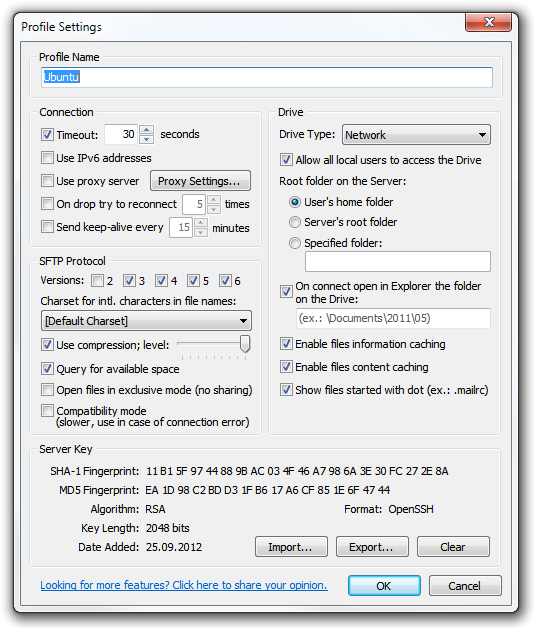Click the Date Added value 25.09.2012

[174, 547]
